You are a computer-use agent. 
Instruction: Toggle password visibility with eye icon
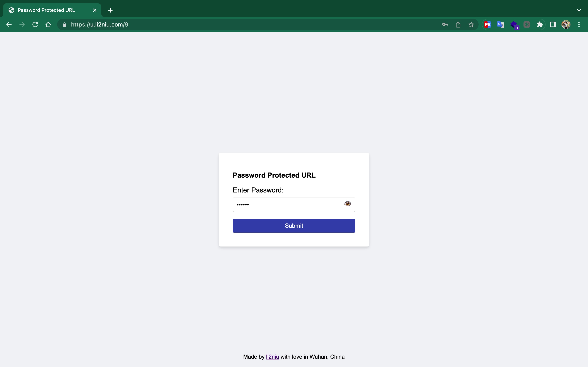(347, 204)
